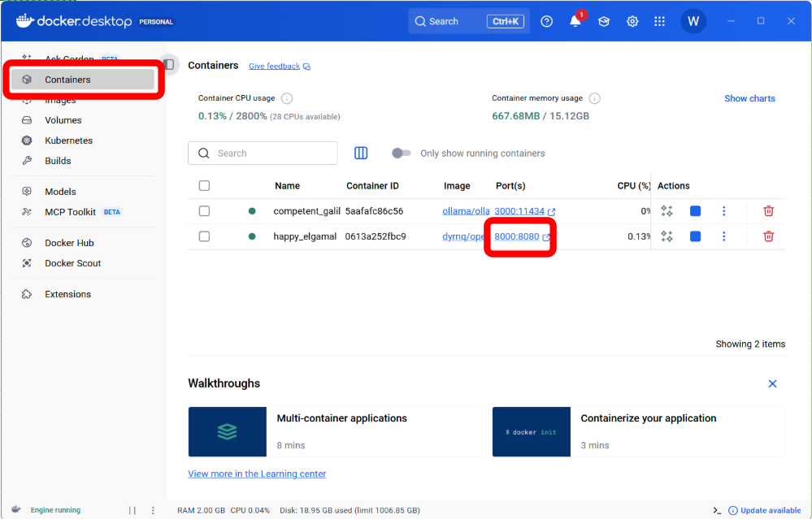Stop the happy_elgamal container
This screenshot has height=519, width=812.
pos(695,236)
